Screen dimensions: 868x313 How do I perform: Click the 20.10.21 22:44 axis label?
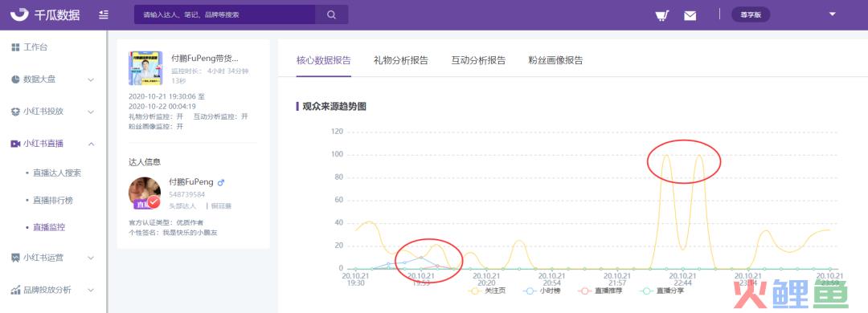(x=682, y=279)
